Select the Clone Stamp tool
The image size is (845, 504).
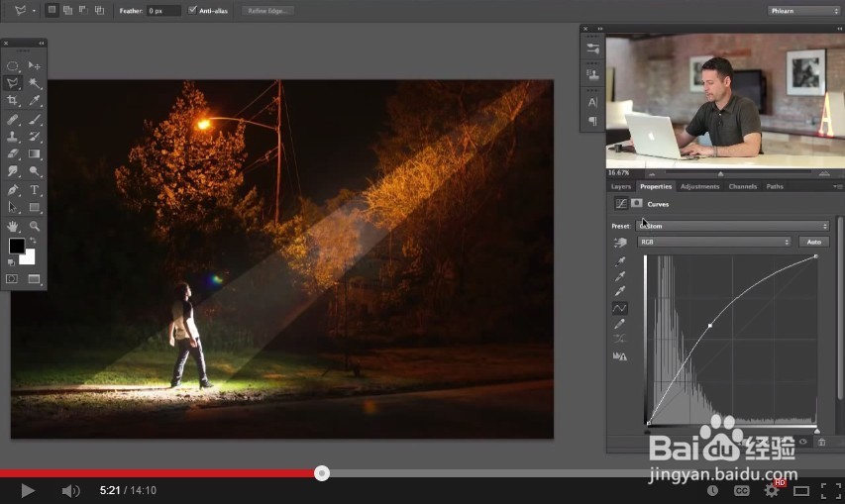pyautogui.click(x=13, y=137)
